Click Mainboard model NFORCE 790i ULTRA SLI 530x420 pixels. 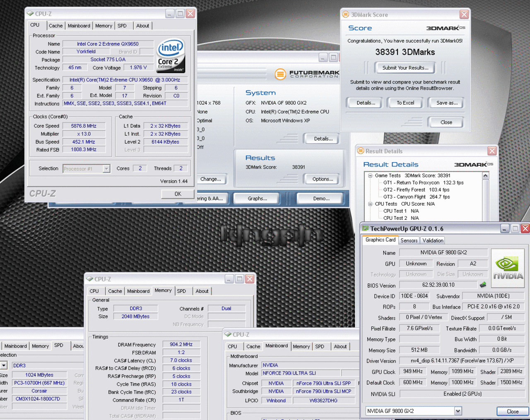point(301,373)
